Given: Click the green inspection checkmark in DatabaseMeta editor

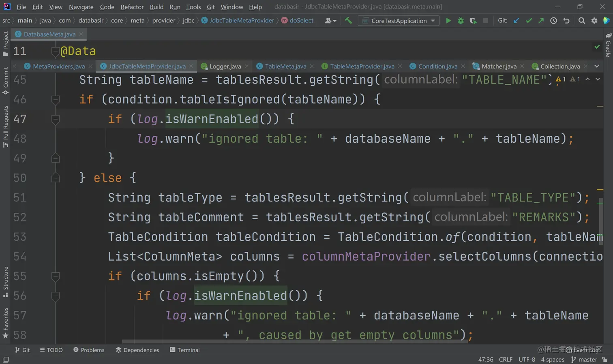Looking at the screenshot, I should [597, 47].
